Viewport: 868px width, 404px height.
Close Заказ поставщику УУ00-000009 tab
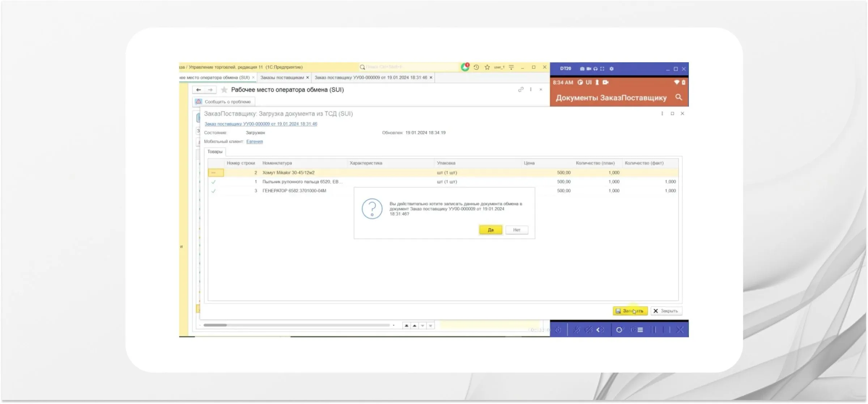431,77
